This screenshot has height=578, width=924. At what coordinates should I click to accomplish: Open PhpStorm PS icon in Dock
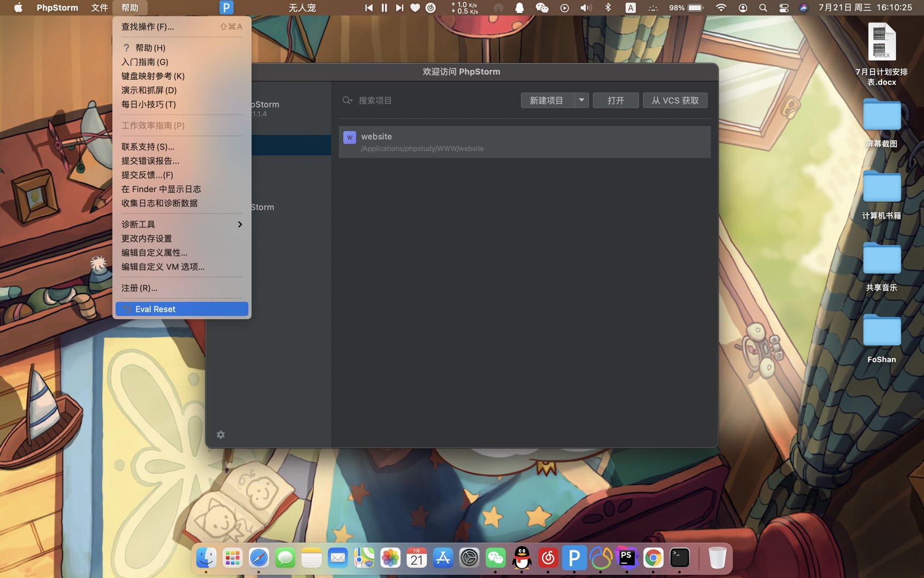[x=627, y=558]
